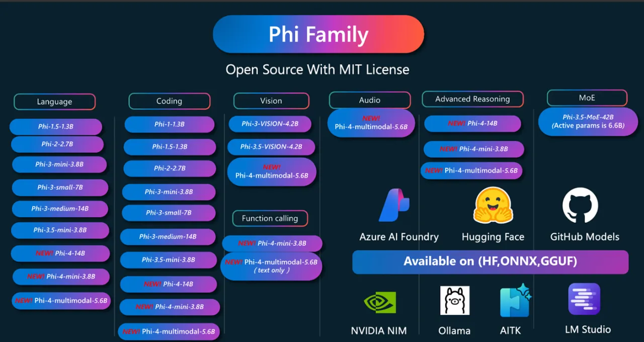Click the Phi-3.5-VISION-4.2B pill
The image size is (644, 342).
[x=271, y=147]
